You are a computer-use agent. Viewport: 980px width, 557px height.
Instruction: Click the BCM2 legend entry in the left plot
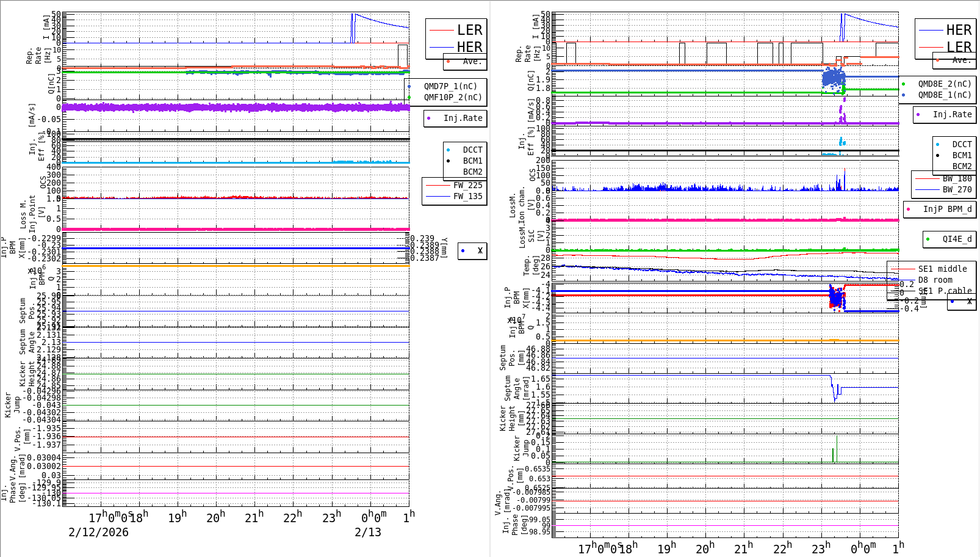pos(472,172)
